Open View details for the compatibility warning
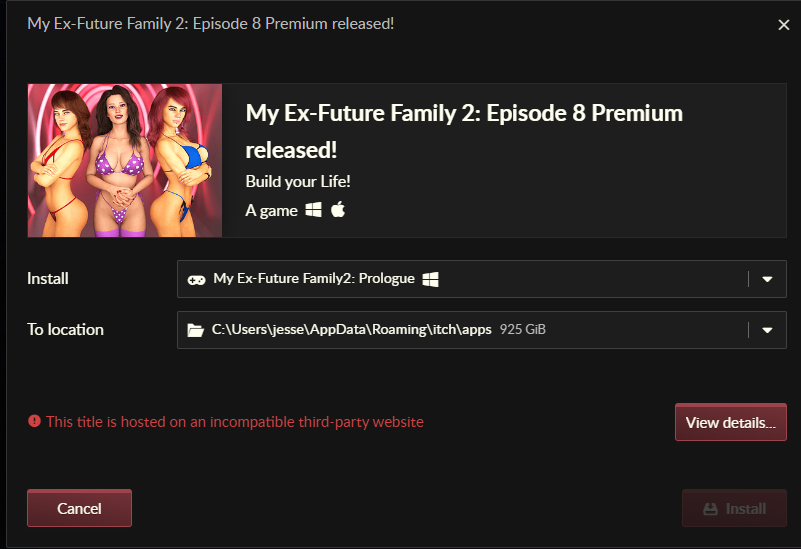The image size is (801, 549). click(730, 422)
